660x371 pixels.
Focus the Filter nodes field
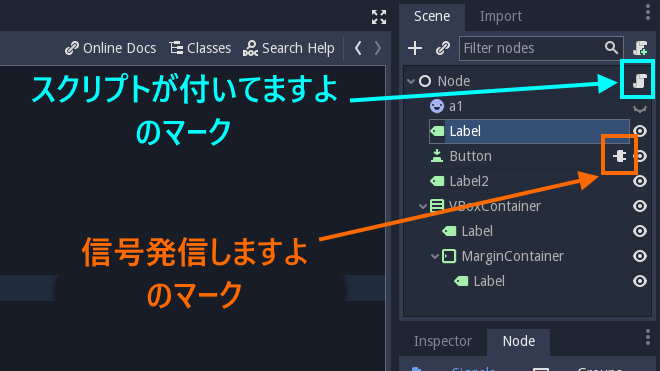pyautogui.click(x=541, y=48)
